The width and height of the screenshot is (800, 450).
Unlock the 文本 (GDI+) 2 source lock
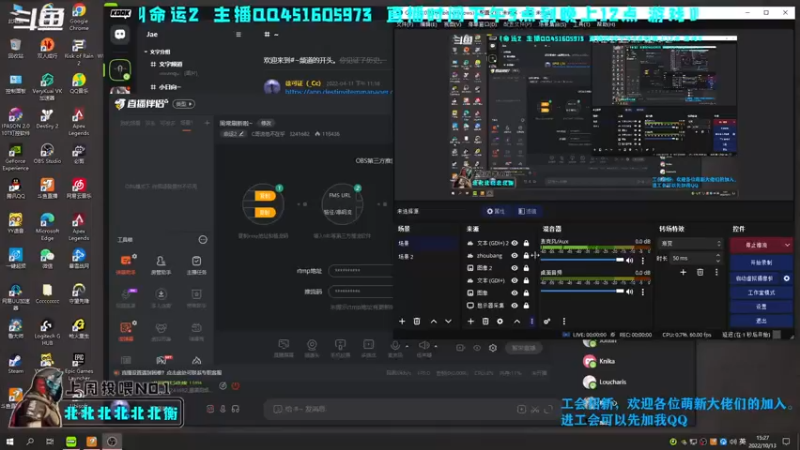(x=526, y=243)
